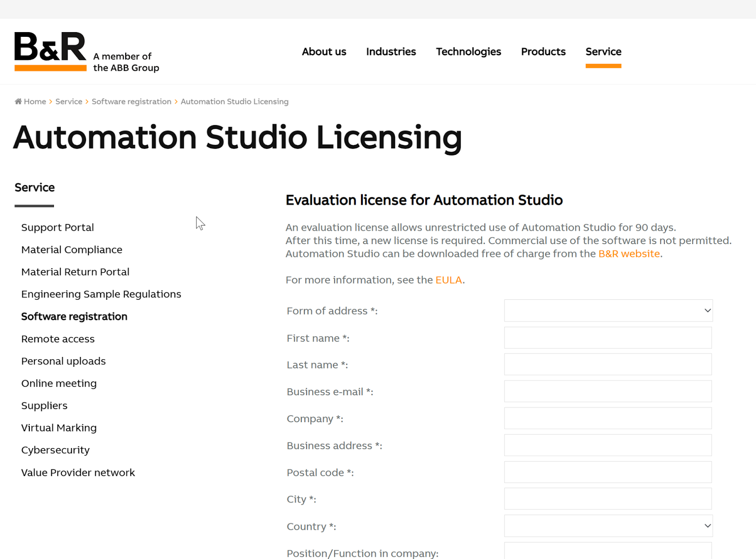This screenshot has height=559, width=756.
Task: Open Material Compliance in sidebar
Action: (72, 250)
